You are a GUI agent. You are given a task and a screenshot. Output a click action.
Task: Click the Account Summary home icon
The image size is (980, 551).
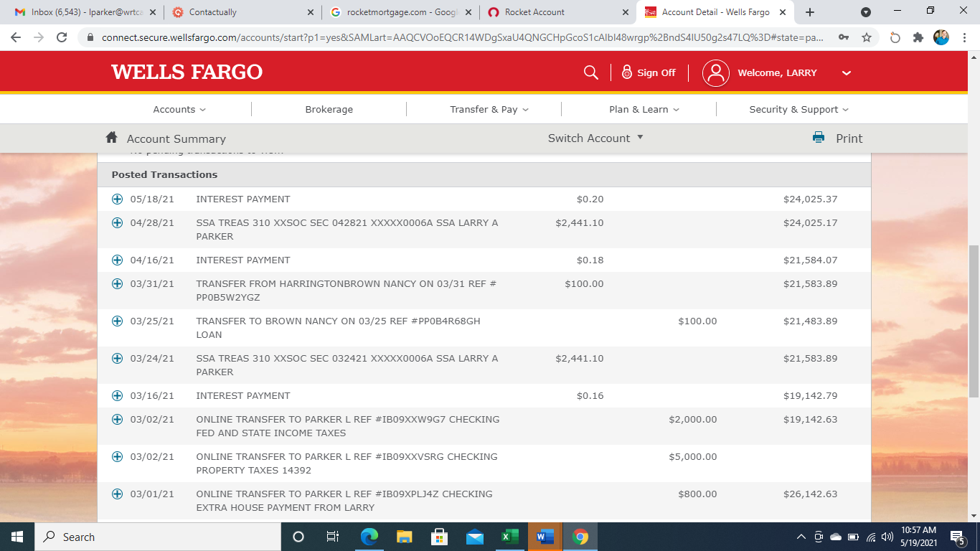pyautogui.click(x=111, y=138)
